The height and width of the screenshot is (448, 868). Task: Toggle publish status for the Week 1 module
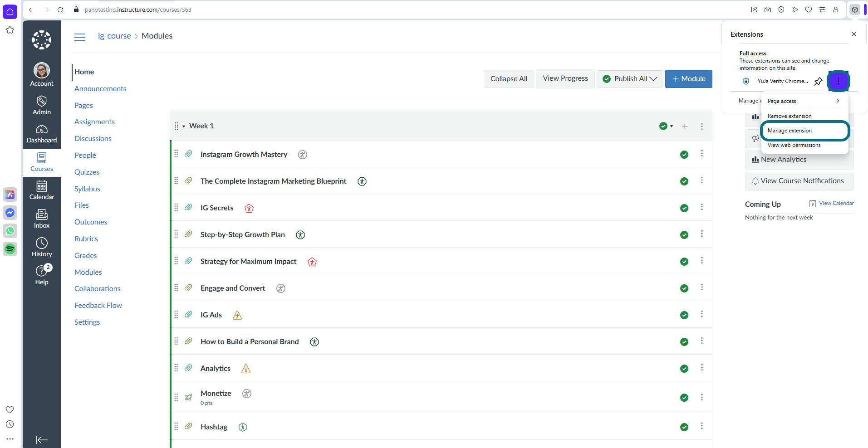tap(664, 126)
